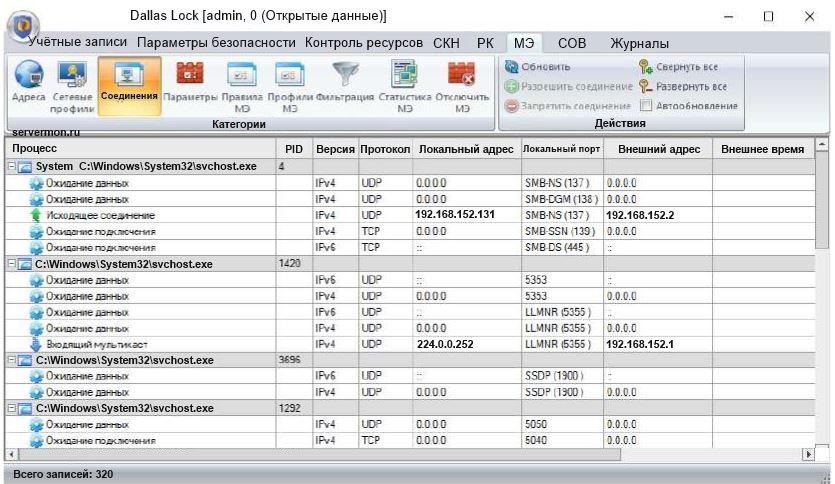Sort by Внешний адрес column header
The height and width of the screenshot is (484, 835).
(659, 149)
